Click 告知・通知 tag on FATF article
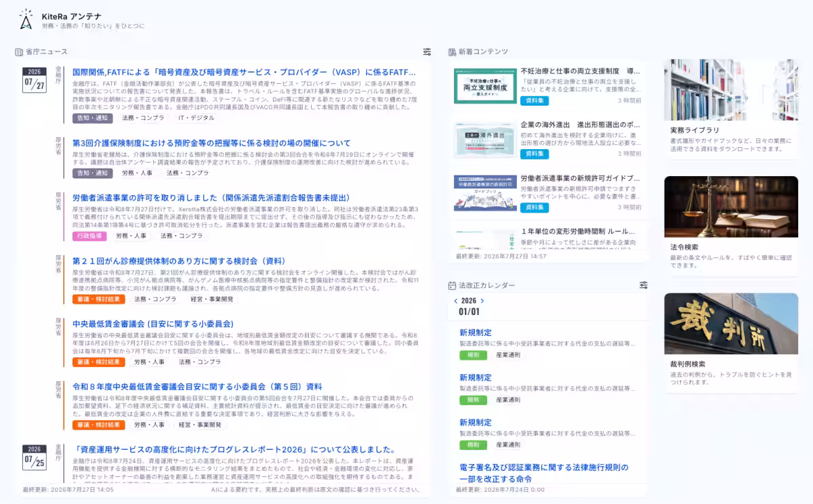 [x=92, y=118]
